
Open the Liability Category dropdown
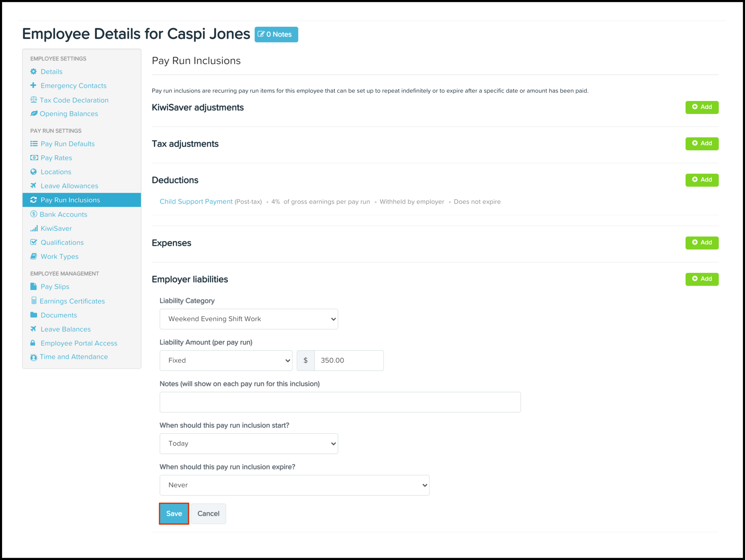(249, 319)
